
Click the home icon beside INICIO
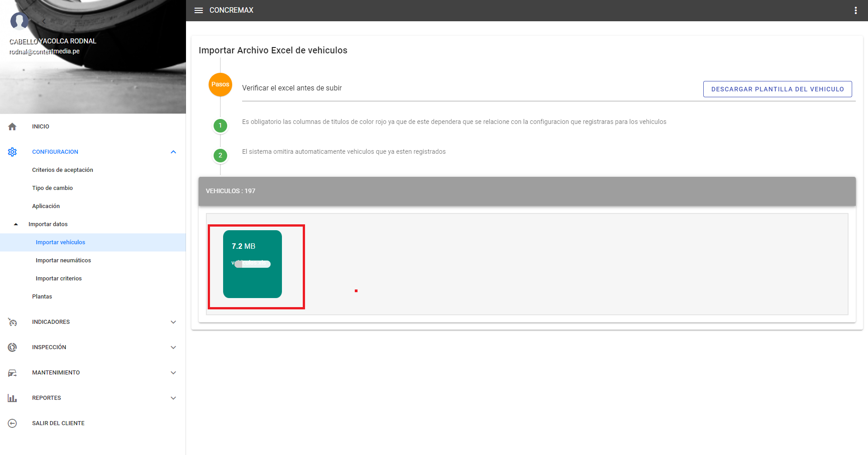click(12, 127)
